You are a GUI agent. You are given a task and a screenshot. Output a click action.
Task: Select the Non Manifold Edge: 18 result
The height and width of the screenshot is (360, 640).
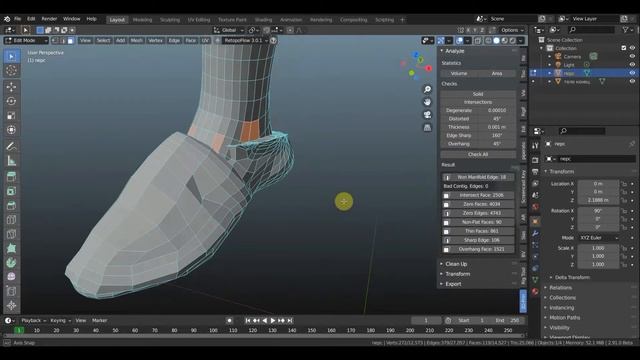(478, 177)
